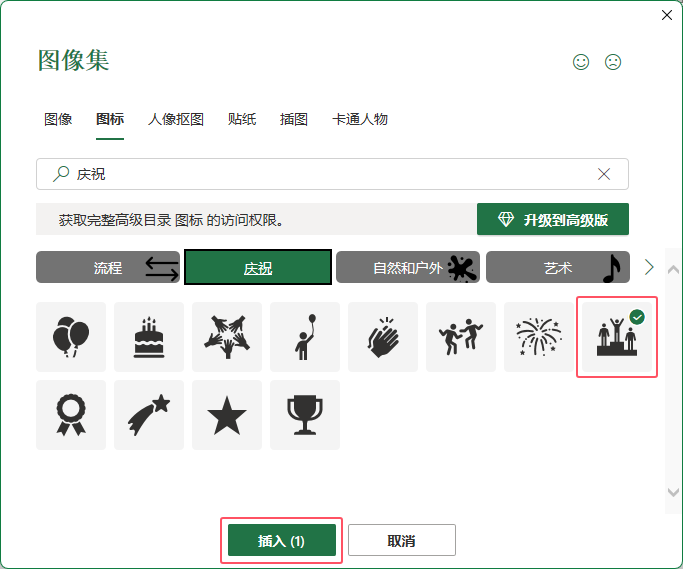683x569 pixels.
Task: Choose the 流程 category chip
Action: coord(108,267)
